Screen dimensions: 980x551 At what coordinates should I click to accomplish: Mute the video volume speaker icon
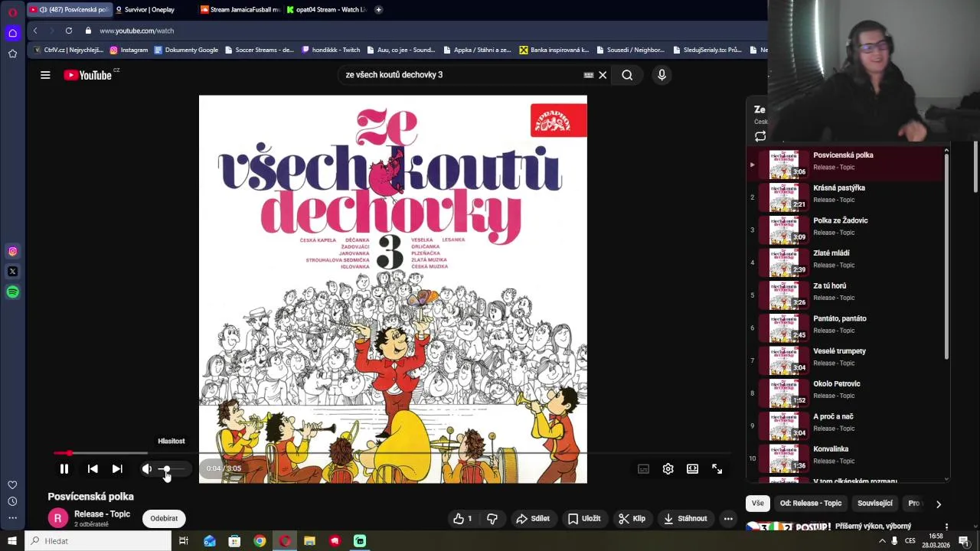[147, 468]
